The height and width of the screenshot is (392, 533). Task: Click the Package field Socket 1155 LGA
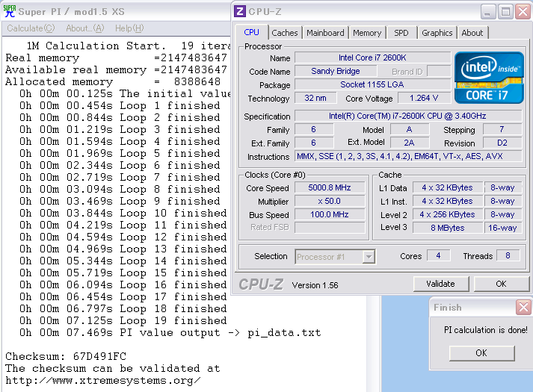pyautogui.click(x=372, y=84)
